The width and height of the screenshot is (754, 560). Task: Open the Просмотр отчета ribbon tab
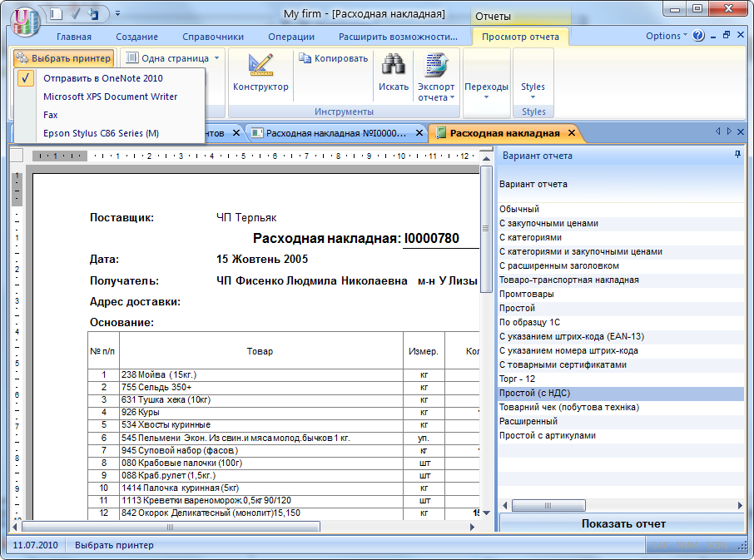coord(520,37)
